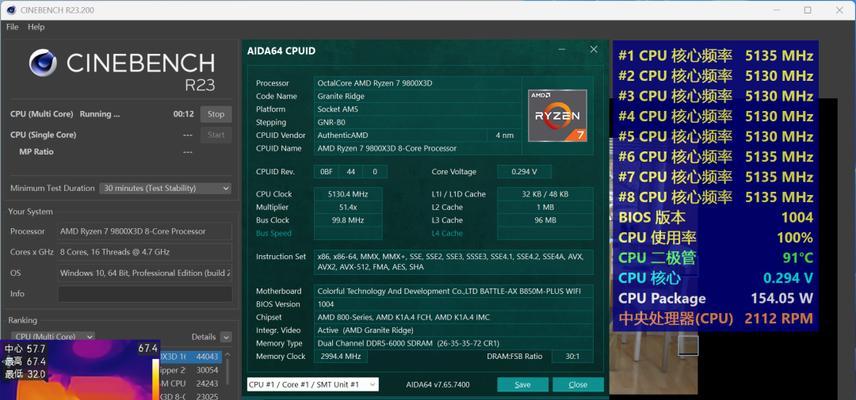Screen dimensions: 856x400
Task: Open the Help menu
Action: tap(36, 27)
